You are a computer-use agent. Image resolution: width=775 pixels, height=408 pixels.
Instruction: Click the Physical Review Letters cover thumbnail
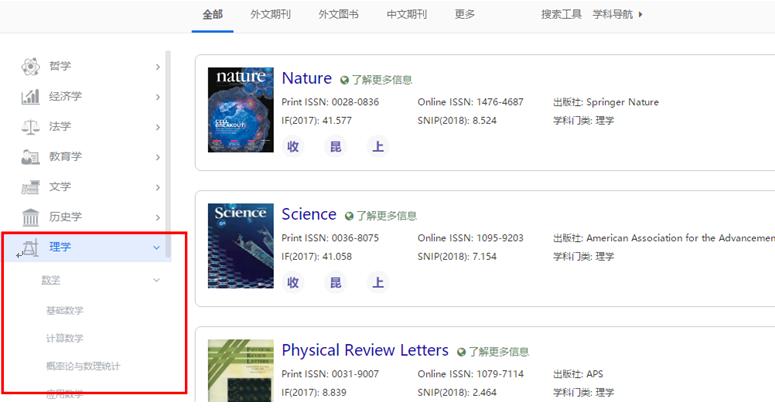(x=241, y=370)
